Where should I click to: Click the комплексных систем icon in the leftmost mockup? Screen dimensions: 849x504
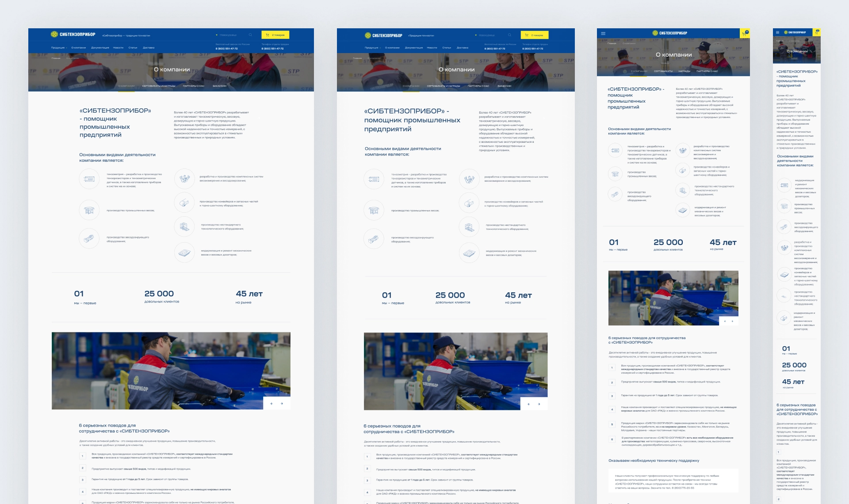click(184, 179)
